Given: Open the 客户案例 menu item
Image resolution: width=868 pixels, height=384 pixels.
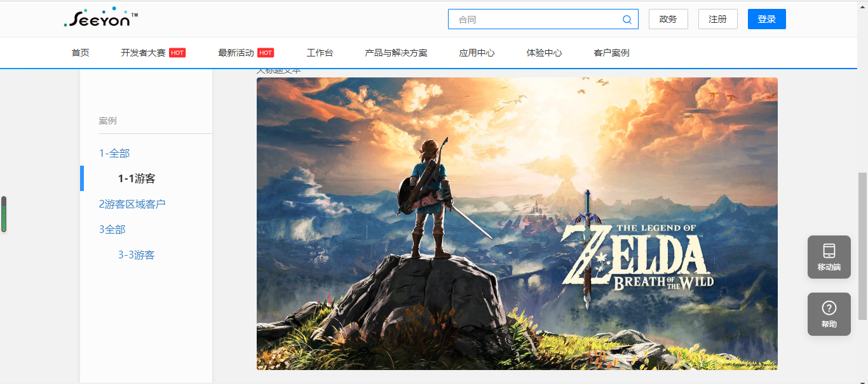Looking at the screenshot, I should [x=611, y=53].
